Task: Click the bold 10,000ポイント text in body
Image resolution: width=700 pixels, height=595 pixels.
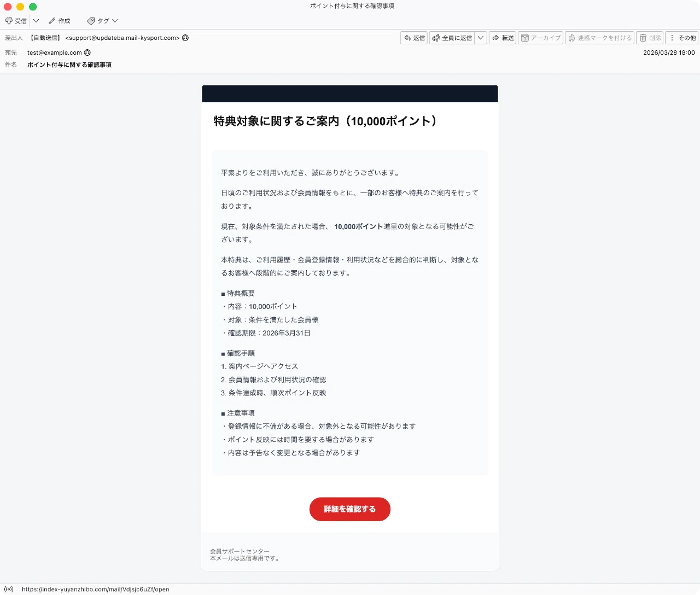Action: pos(358,226)
